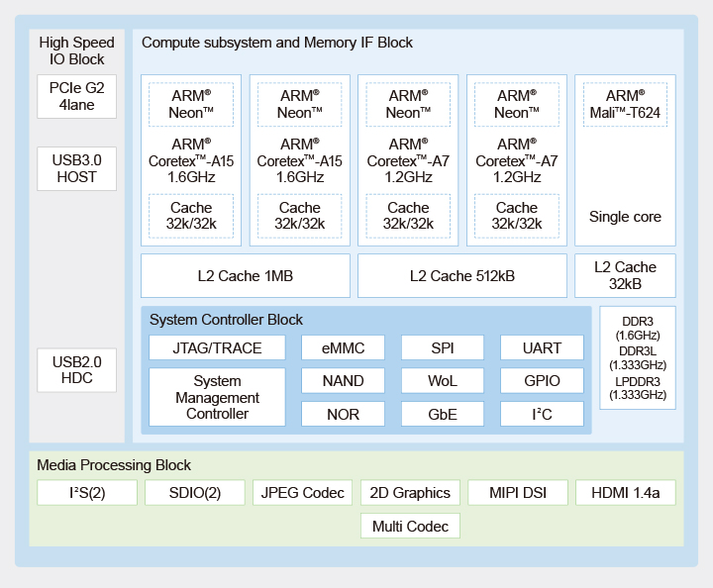
Task: Click the "PCIe G2 4lane" box
Action: pos(76,96)
